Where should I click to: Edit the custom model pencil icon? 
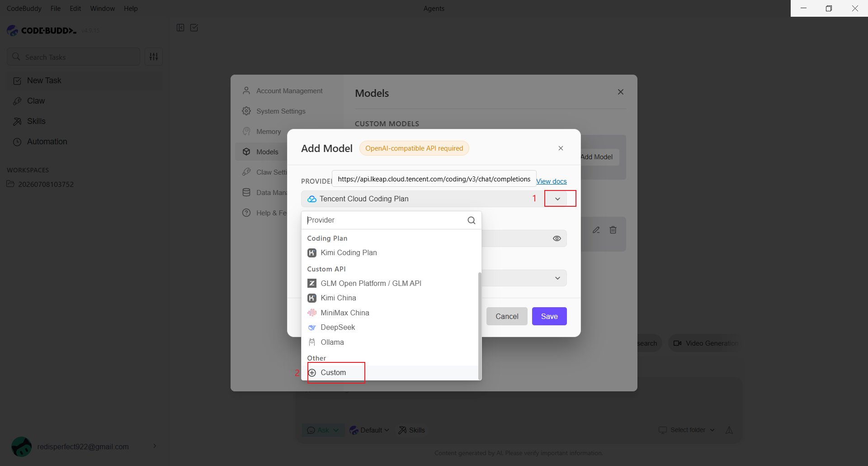(596, 230)
